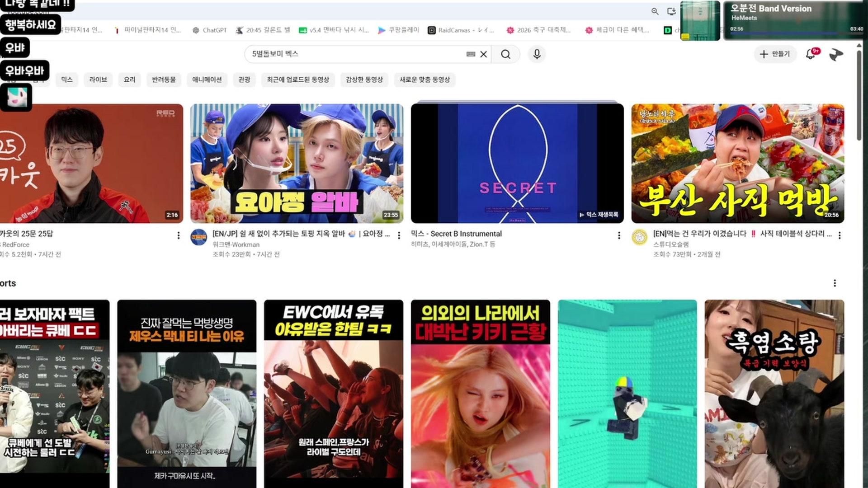
Task: Open more options for Secret B Instrumental mix
Action: point(619,235)
